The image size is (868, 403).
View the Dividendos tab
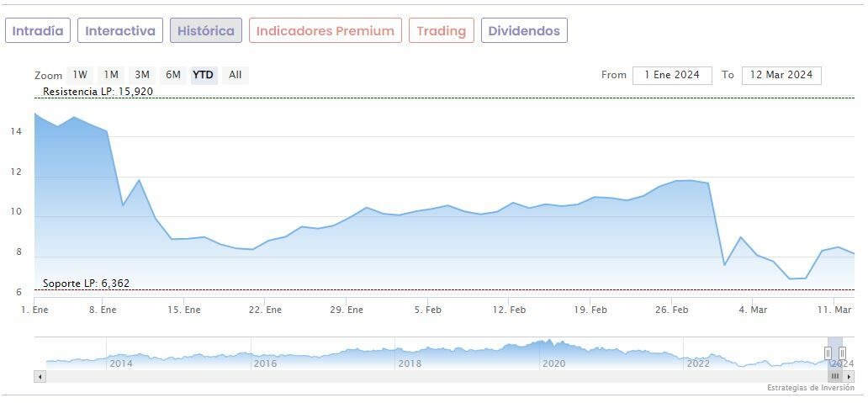(x=524, y=31)
